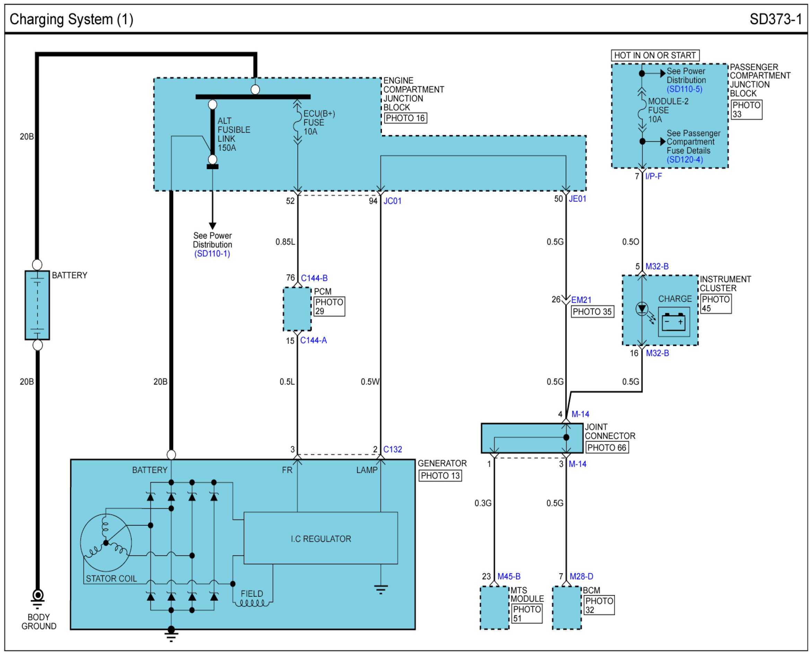Open the SD110-5 reference link
This screenshot has height=655, width=812.
[684, 89]
